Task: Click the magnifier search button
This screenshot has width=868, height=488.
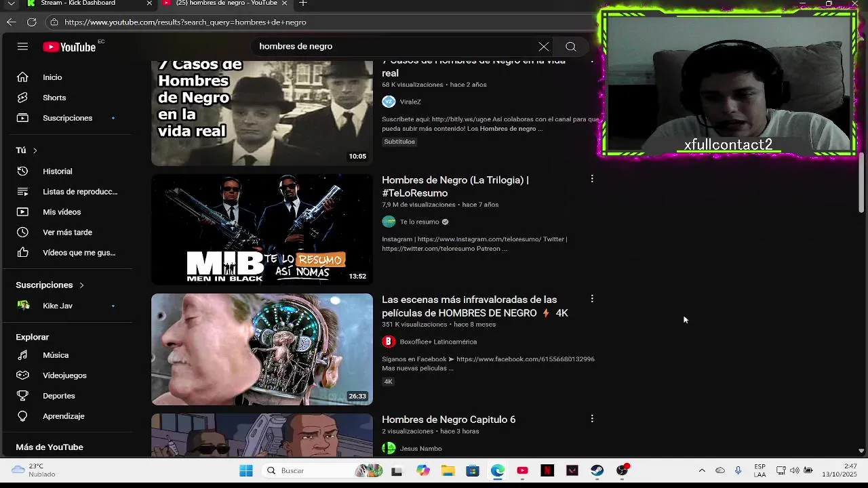Action: click(x=571, y=47)
